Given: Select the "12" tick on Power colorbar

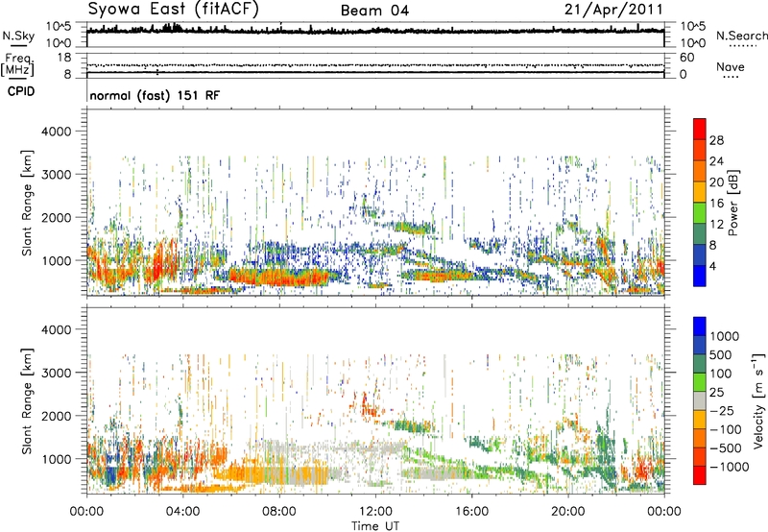Looking at the screenshot, I should pyautogui.click(x=716, y=225).
